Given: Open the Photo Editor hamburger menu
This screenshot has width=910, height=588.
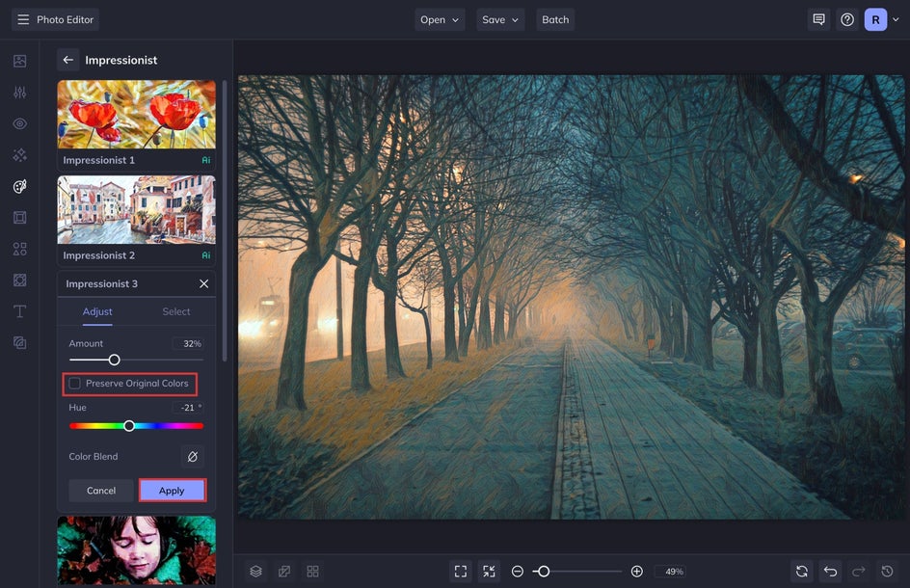Looking at the screenshot, I should coord(22,18).
